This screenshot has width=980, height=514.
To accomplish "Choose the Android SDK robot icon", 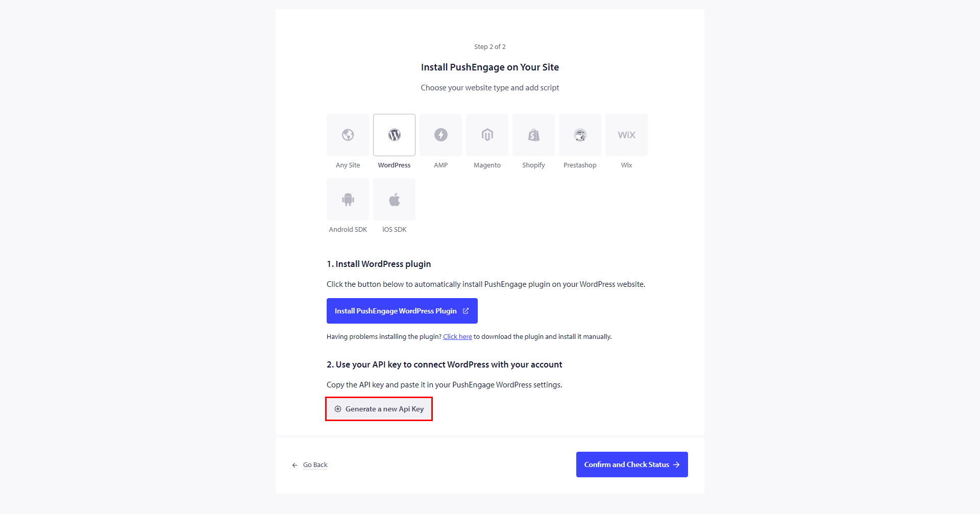I will tap(348, 199).
